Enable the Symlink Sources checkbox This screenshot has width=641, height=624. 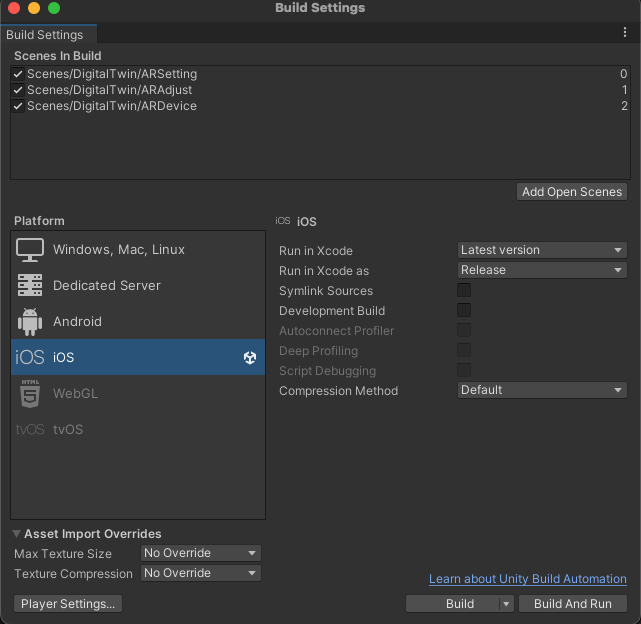[464, 290]
